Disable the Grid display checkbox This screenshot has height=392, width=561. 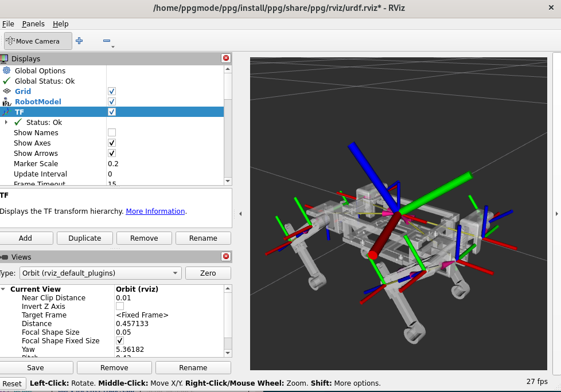point(112,91)
